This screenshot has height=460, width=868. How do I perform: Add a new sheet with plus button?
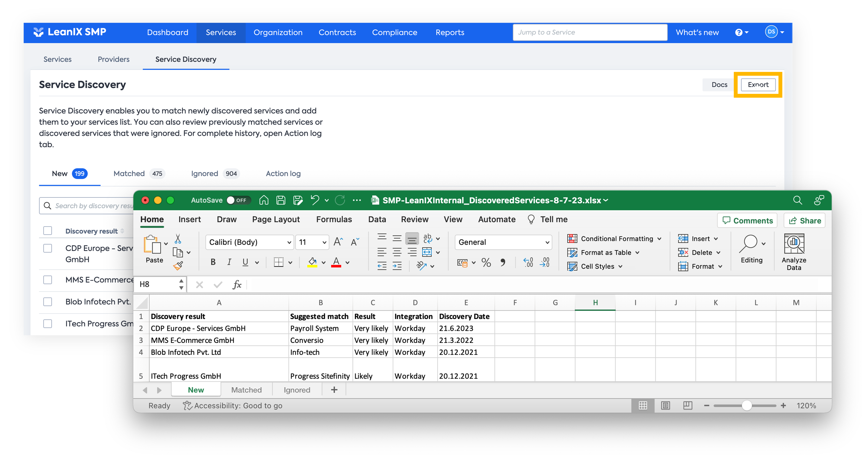pyautogui.click(x=334, y=390)
